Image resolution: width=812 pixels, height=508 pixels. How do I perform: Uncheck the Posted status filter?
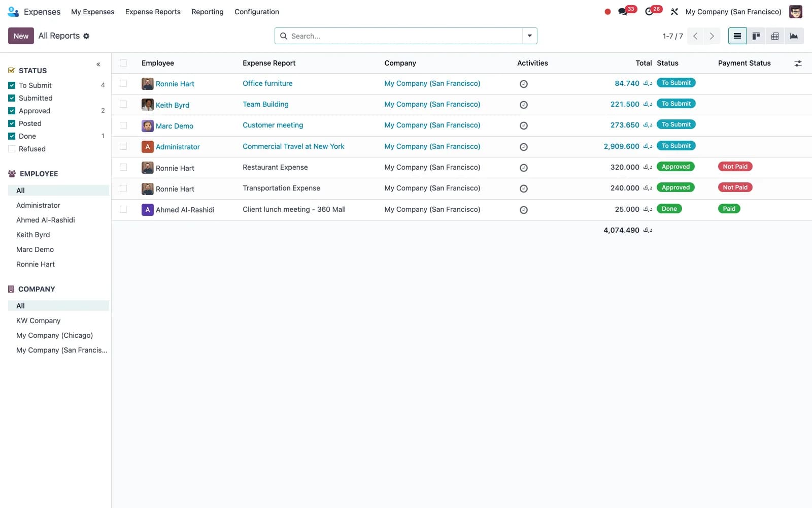(12, 123)
